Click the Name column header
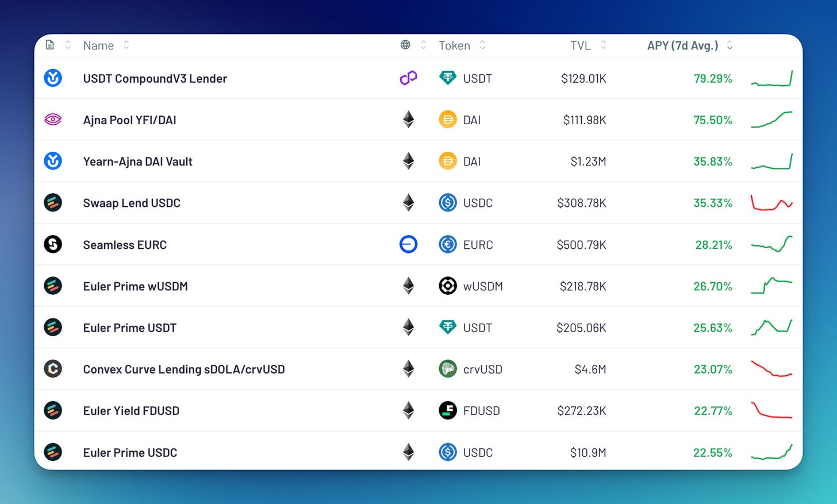Viewport: 837px width, 504px height. [98, 45]
